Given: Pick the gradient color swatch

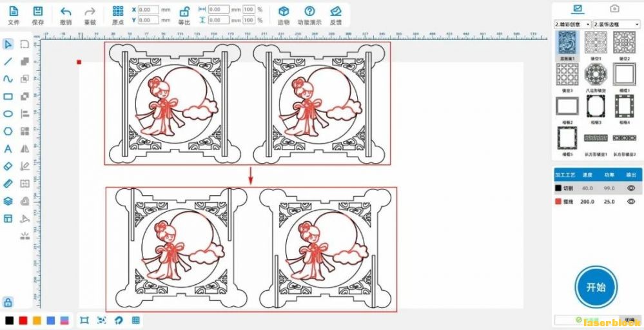Looking at the screenshot, I should [x=64, y=320].
